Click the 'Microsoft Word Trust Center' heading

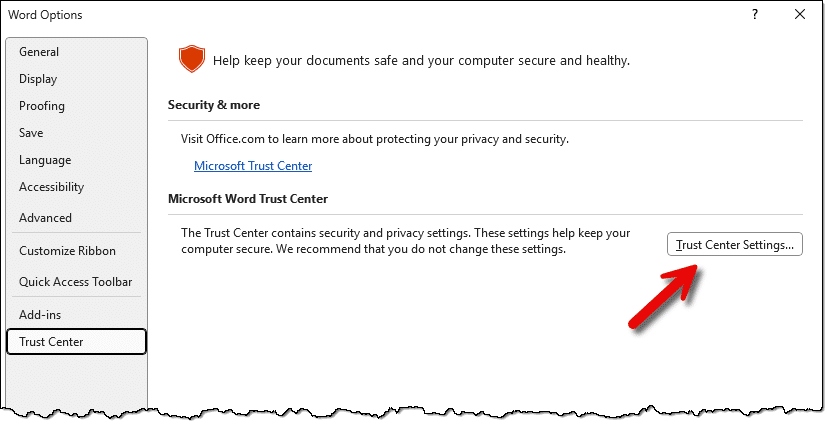coord(248,199)
